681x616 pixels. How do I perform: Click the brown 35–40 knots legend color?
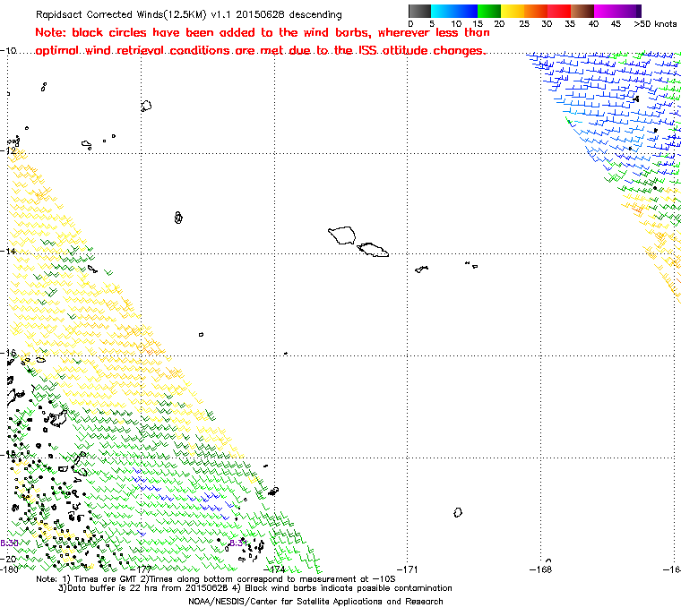click(582, 11)
